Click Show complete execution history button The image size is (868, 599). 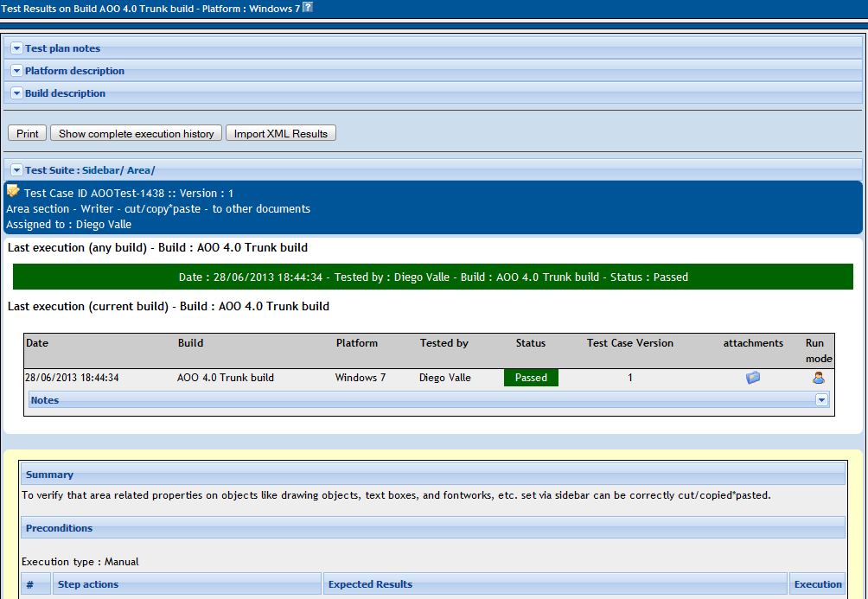pyautogui.click(x=137, y=133)
